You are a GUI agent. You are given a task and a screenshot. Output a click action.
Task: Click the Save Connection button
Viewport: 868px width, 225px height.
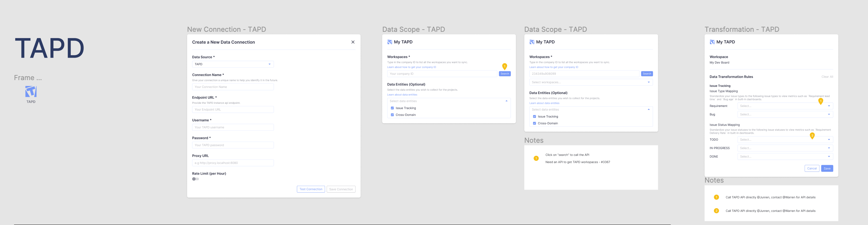point(341,189)
